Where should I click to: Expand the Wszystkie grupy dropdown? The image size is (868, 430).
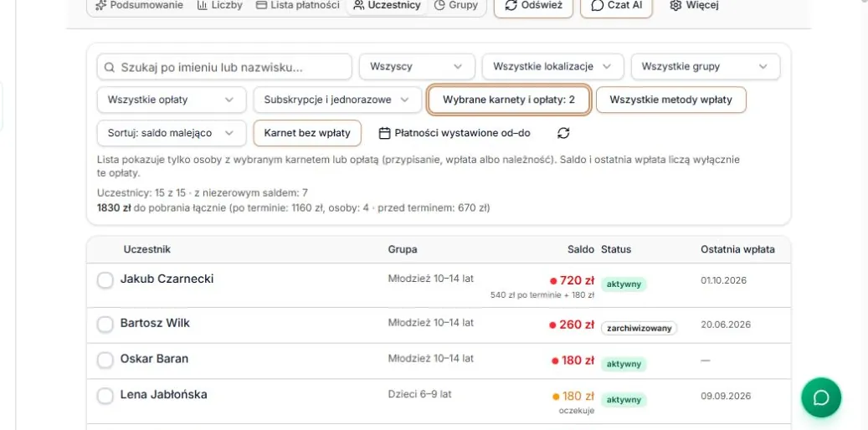click(x=706, y=66)
